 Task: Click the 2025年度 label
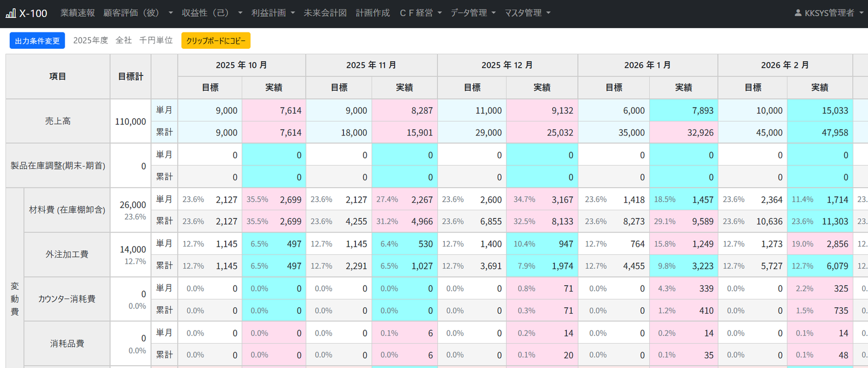91,41
